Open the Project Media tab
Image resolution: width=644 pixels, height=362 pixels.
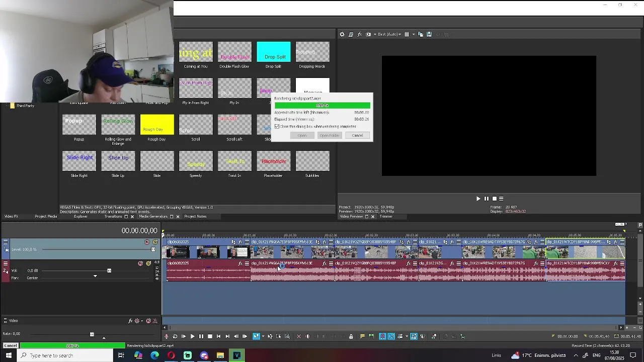46,217
